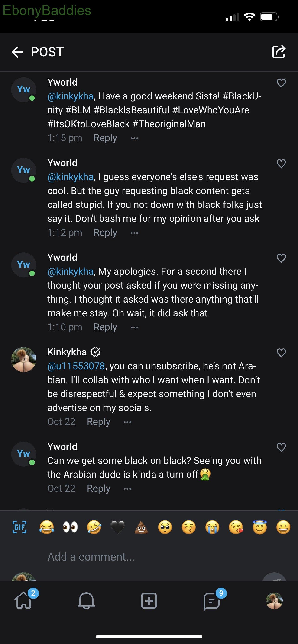Like the Kinkykha comment with heart
This screenshot has height=644, width=298.
pos(281,353)
